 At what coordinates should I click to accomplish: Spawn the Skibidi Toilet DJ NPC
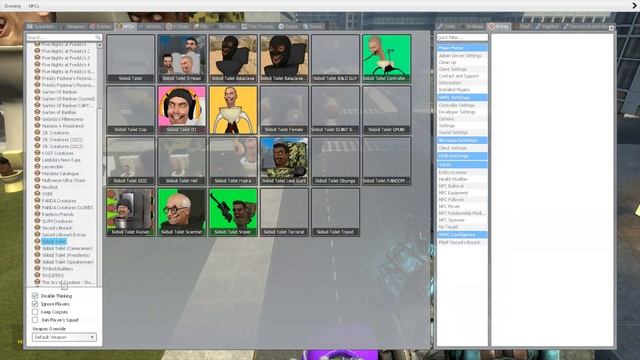tap(182, 110)
